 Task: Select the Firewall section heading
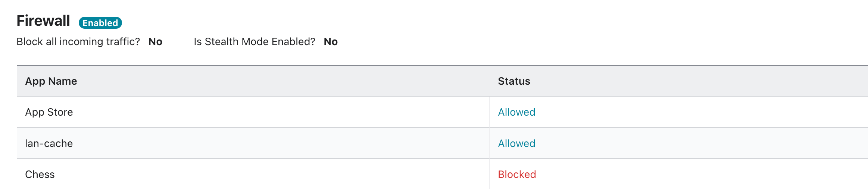pyautogui.click(x=43, y=21)
